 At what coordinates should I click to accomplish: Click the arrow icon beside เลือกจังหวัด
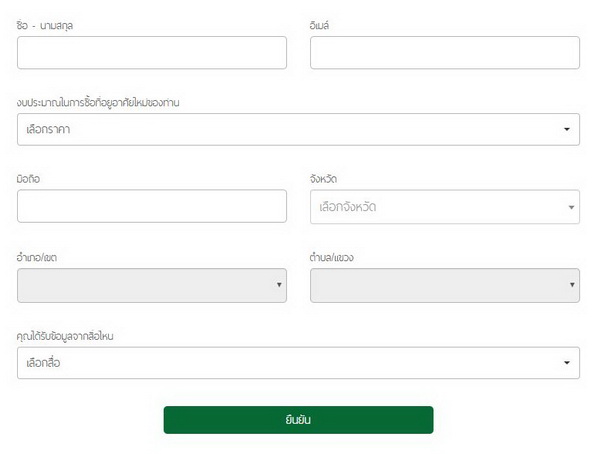click(x=571, y=207)
